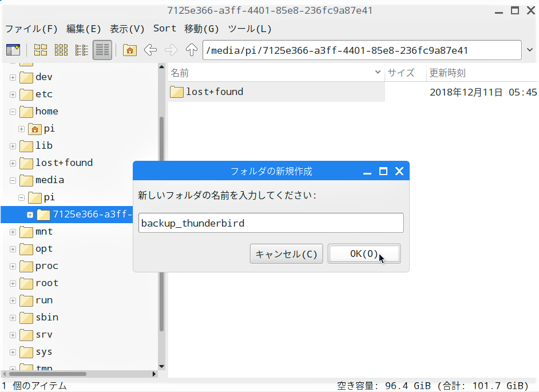The width and height of the screenshot is (539, 392).
Task: Open new window toolbar icon
Action: 13,50
